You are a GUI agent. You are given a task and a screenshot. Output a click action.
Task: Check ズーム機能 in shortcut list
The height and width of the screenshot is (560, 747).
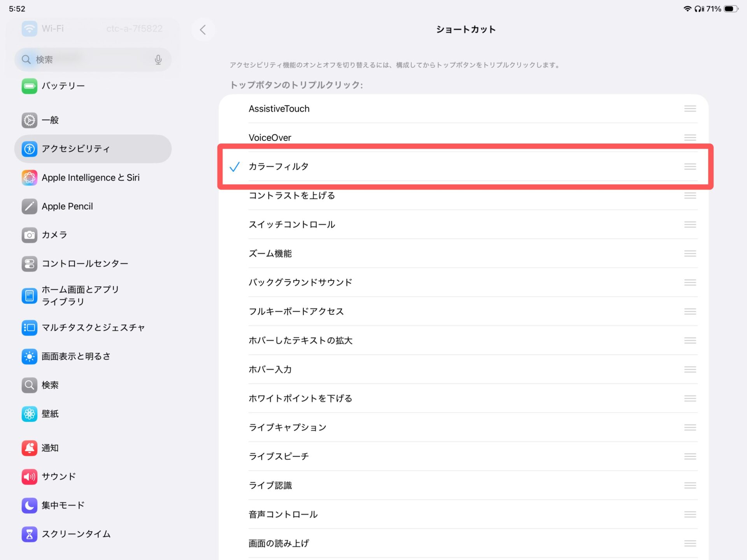tap(270, 254)
